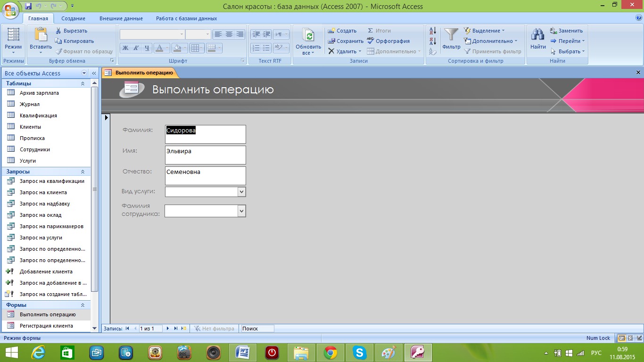Open Работа с базами данных tab
Image resolution: width=644 pixels, height=362 pixels.
coord(187,18)
